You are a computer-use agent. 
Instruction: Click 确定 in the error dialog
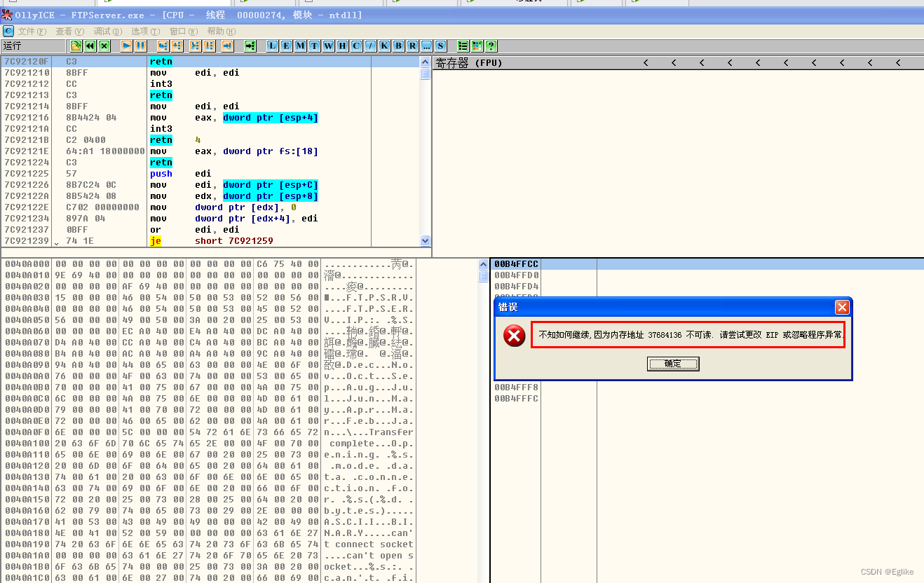673,364
